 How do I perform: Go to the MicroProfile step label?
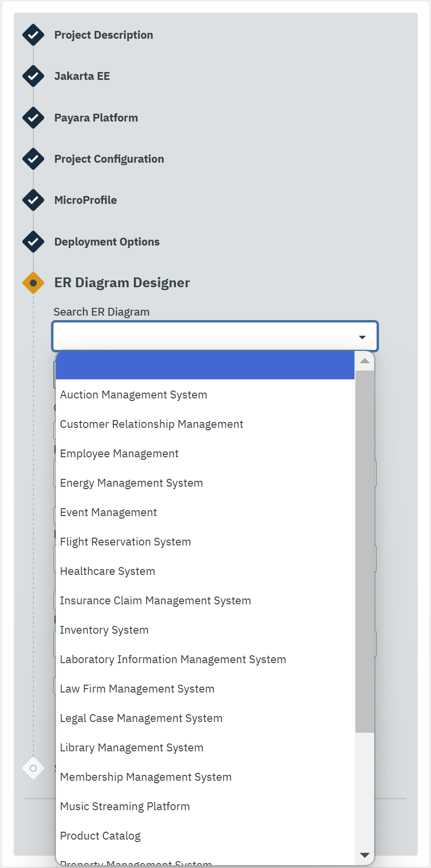pos(85,200)
